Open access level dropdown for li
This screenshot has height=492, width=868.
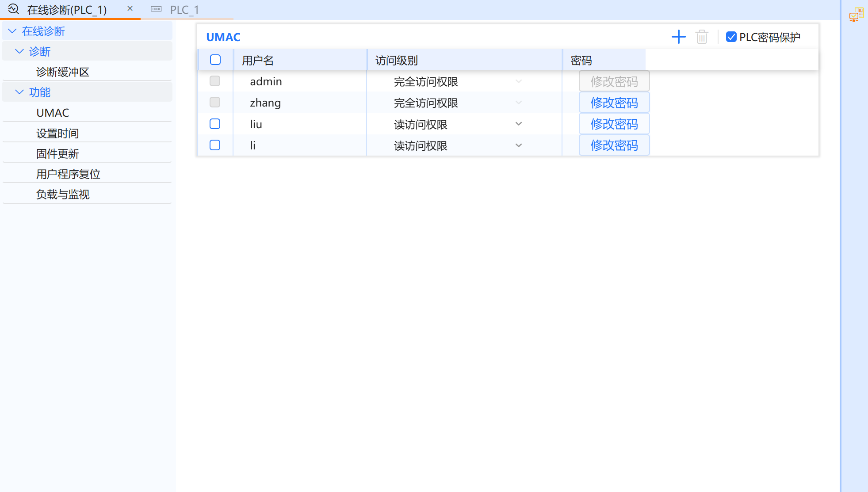point(519,145)
